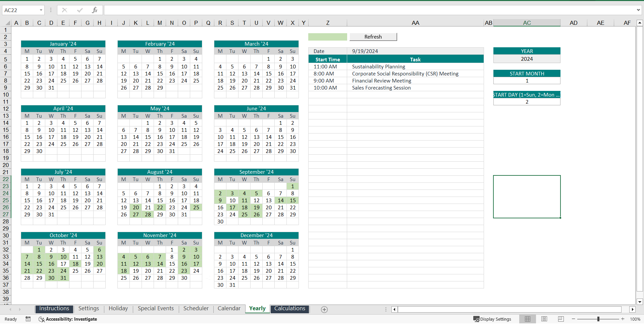
Task: Add a new sheet with the plus button
Action: click(x=324, y=309)
